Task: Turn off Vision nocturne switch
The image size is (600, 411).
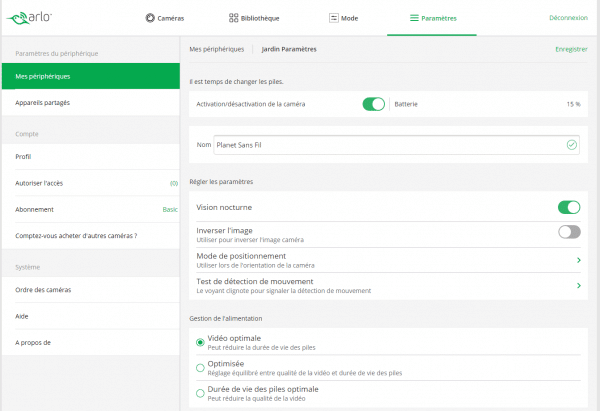Action: tap(568, 207)
